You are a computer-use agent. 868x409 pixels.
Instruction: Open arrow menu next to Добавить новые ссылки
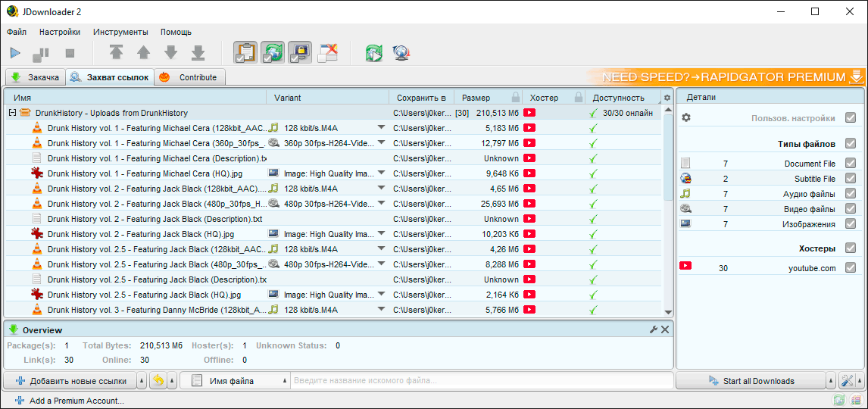point(142,381)
